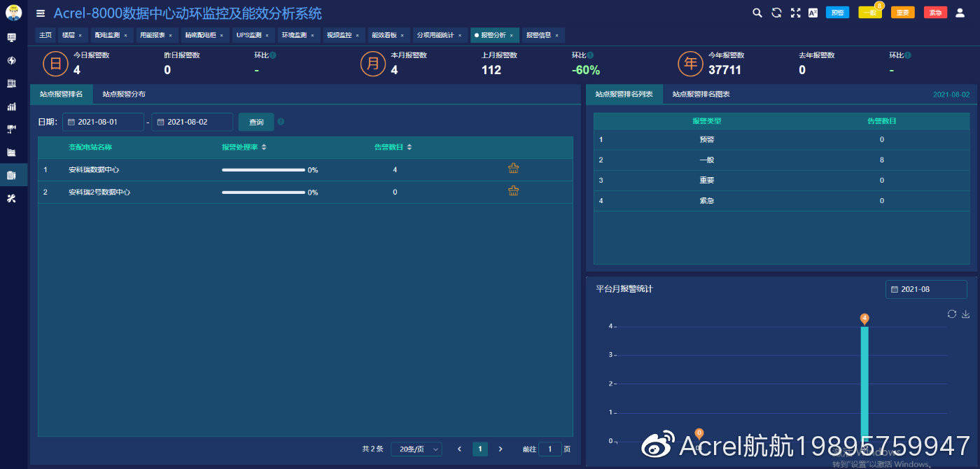Toggle fullscreen mode icon
980x469 pixels.
point(795,13)
